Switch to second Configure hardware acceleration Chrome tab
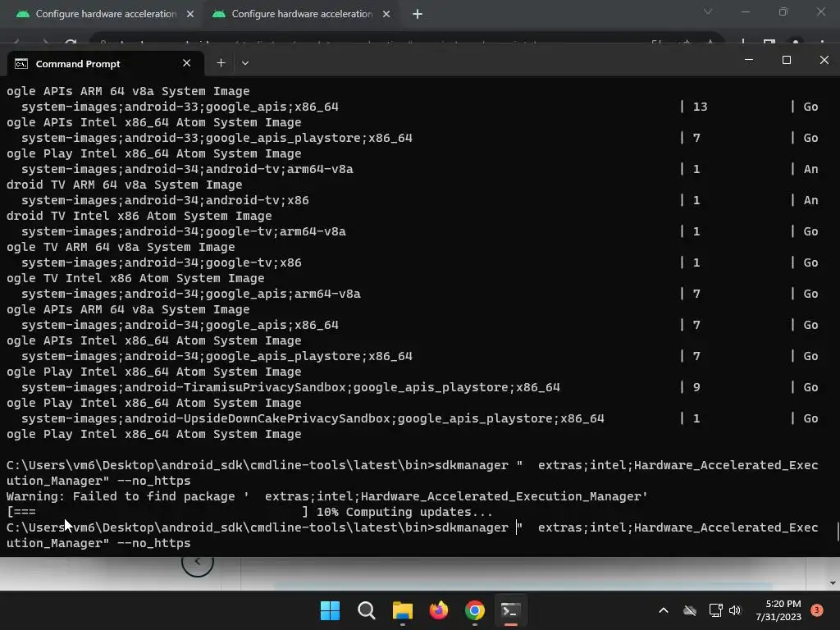840x630 pixels. pos(302,14)
